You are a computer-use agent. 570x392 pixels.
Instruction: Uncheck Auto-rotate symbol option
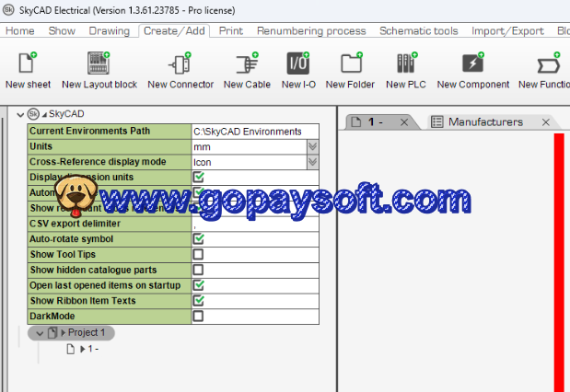coord(198,238)
